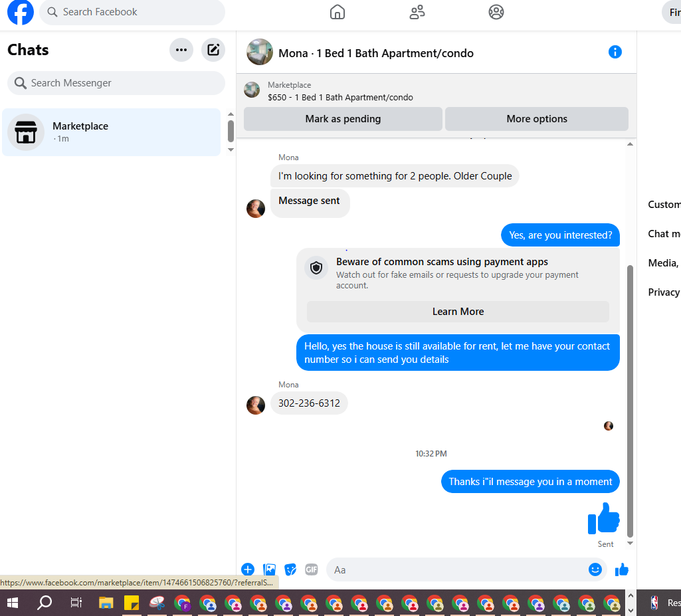This screenshot has width=681, height=616.
Task: Open the Friends icon in top navigation
Action: pos(417,12)
